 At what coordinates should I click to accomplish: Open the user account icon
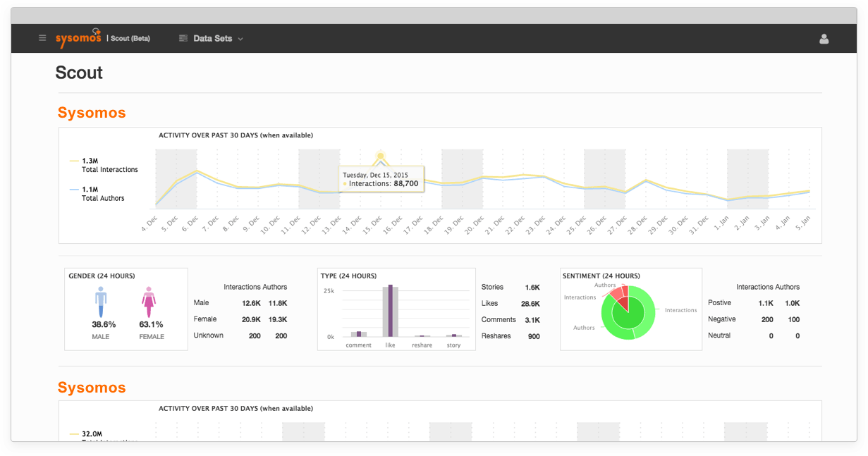(824, 39)
